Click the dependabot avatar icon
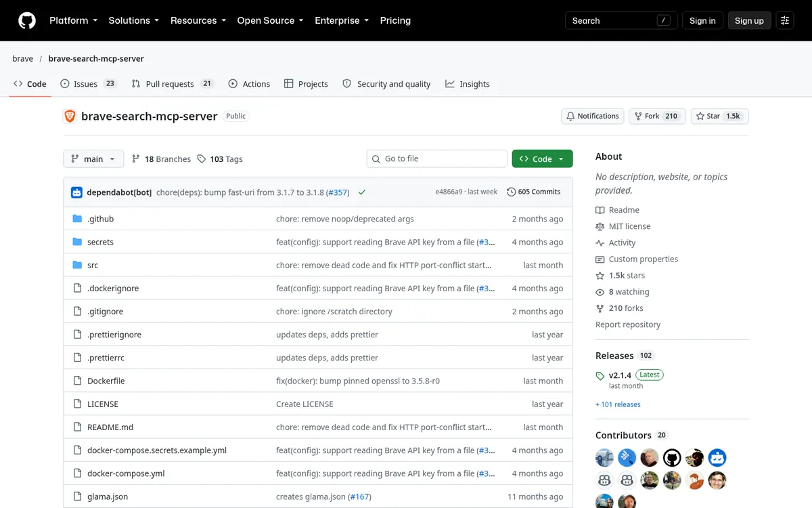This screenshot has width=812, height=508. 76,192
